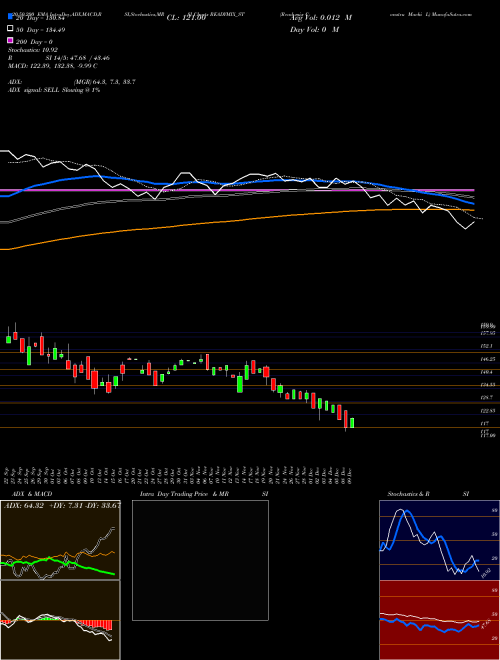Viewport: 500px width, 660px height.
Task: Open the ADX indicator chart panel
Action: pos(60,540)
